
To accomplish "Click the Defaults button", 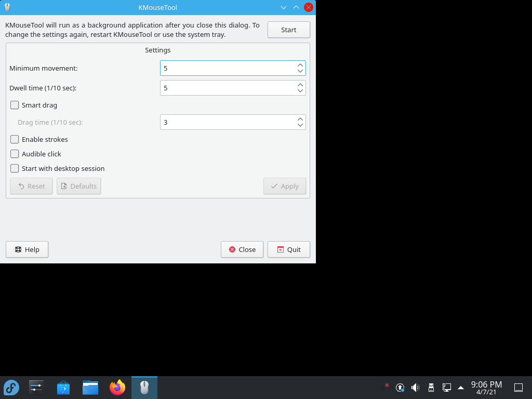I will pos(79,187).
